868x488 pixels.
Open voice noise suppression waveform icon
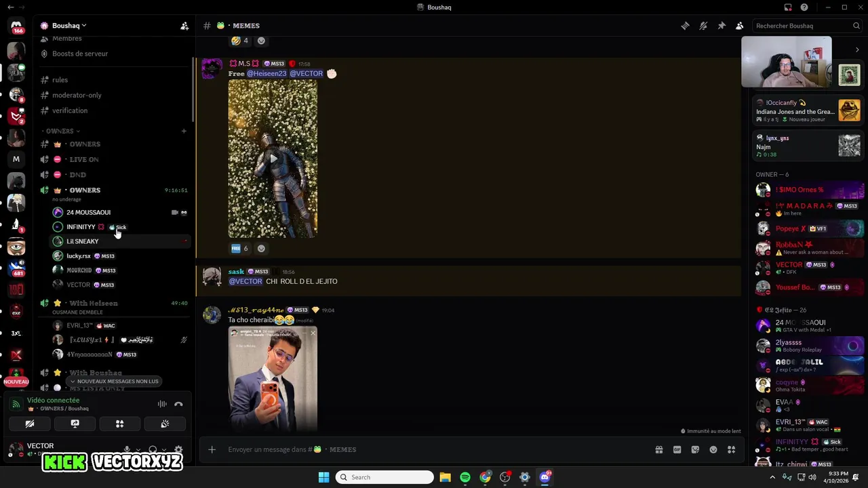click(162, 404)
